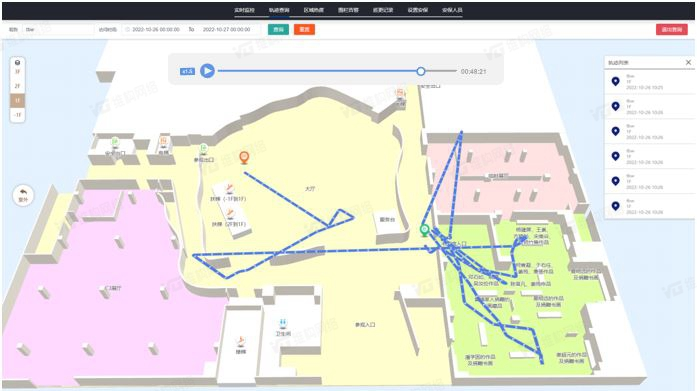Close the trajectory list panel
The height and width of the screenshot is (391, 697).
coord(689,63)
